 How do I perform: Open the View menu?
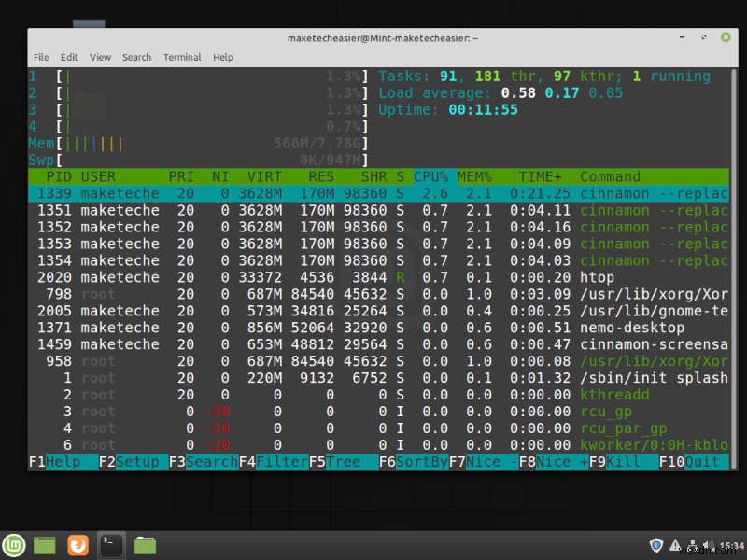[x=100, y=57]
